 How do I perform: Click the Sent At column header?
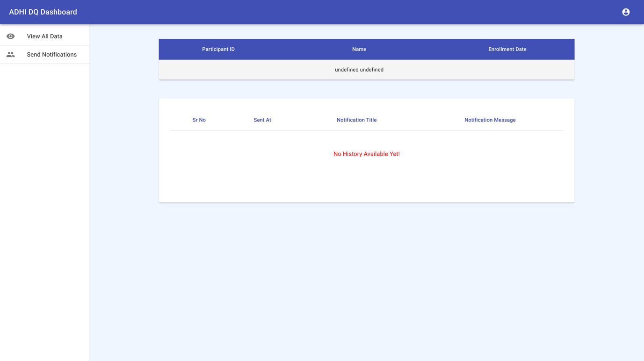click(x=262, y=120)
